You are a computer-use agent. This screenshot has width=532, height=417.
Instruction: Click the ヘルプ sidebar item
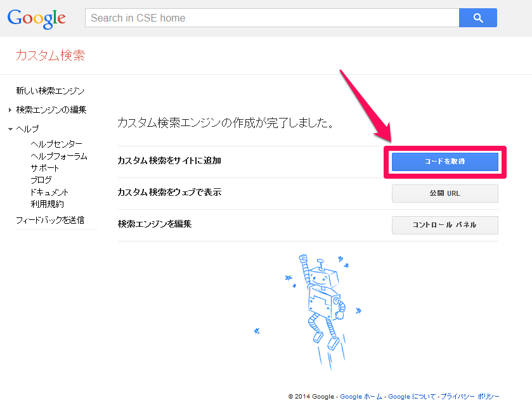tap(27, 129)
